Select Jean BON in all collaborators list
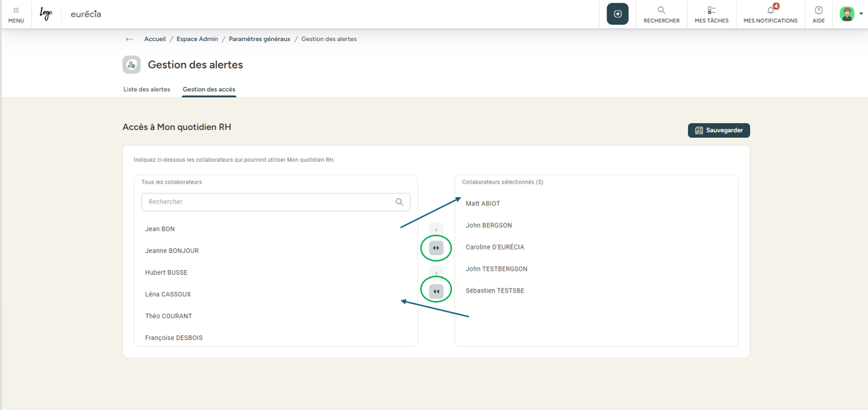868x410 pixels. click(160, 229)
